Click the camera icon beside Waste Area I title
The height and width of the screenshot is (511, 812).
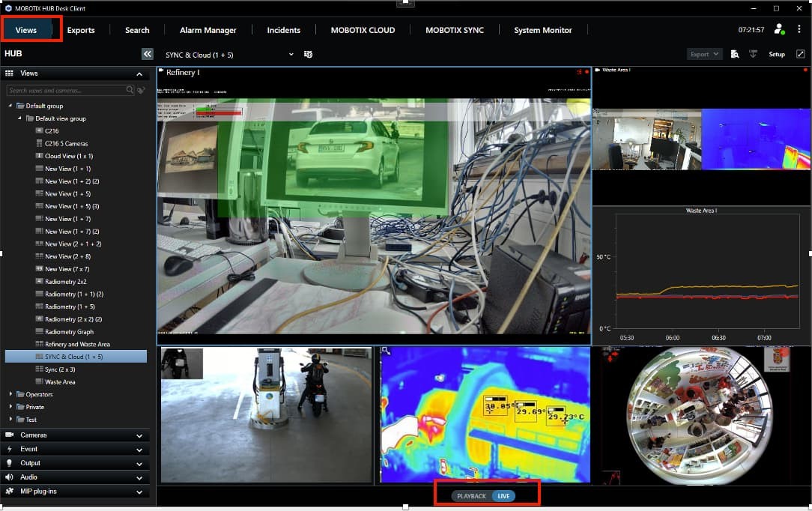point(597,70)
